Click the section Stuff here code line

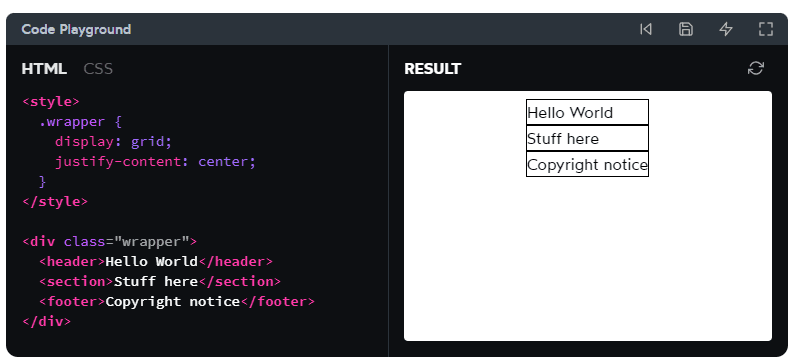point(160,282)
